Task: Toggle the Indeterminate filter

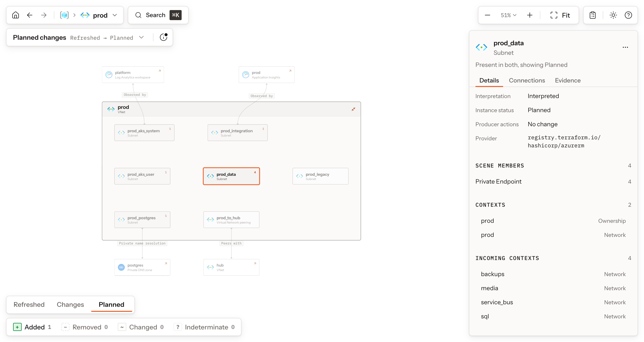Action: coord(204,327)
